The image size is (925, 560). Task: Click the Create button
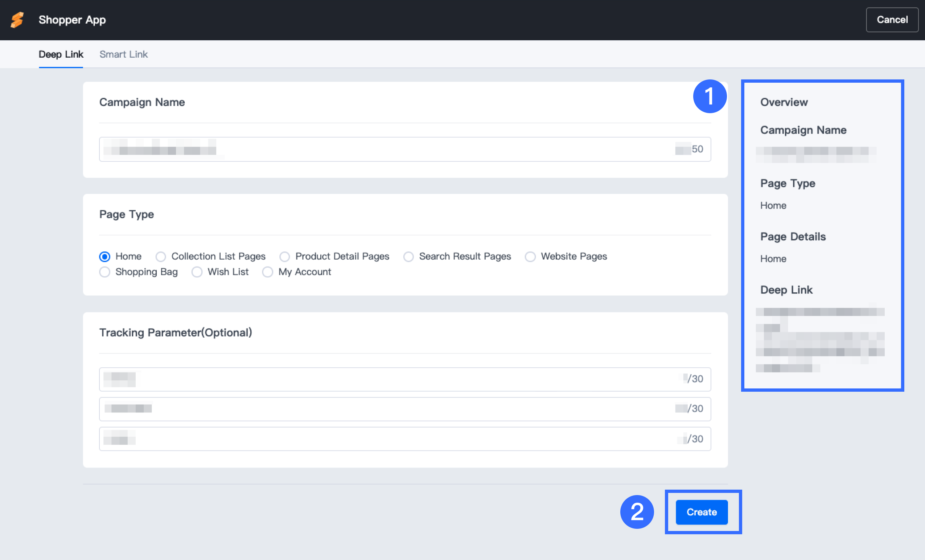click(701, 512)
